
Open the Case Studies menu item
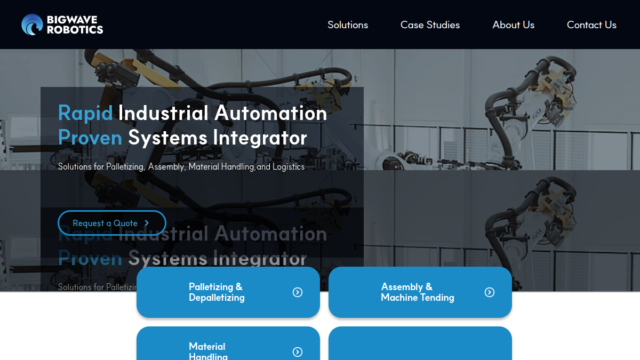(430, 25)
